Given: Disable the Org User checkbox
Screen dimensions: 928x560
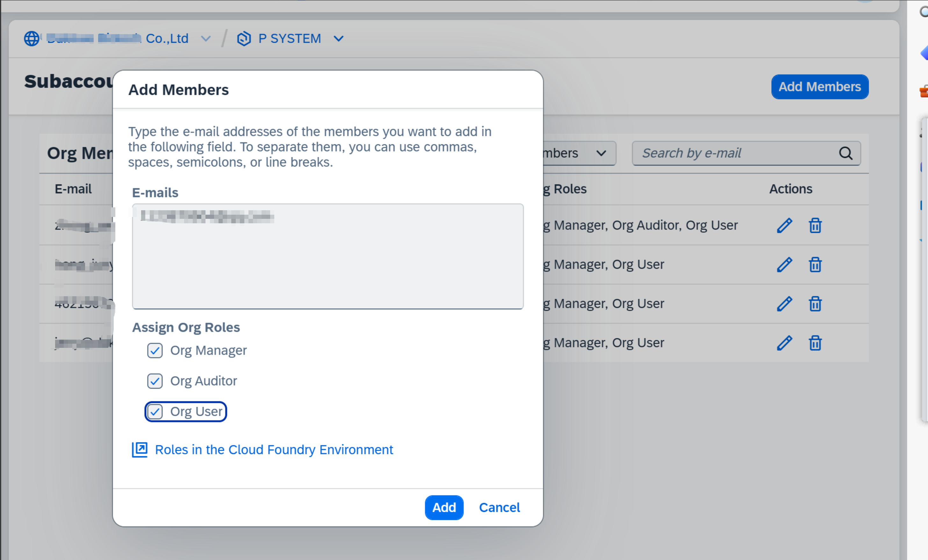Looking at the screenshot, I should (155, 412).
